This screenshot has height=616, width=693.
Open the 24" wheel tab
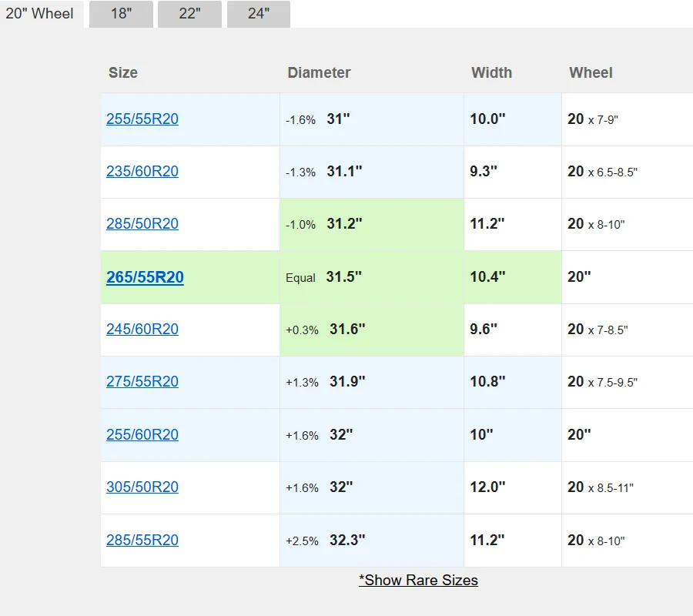[258, 14]
